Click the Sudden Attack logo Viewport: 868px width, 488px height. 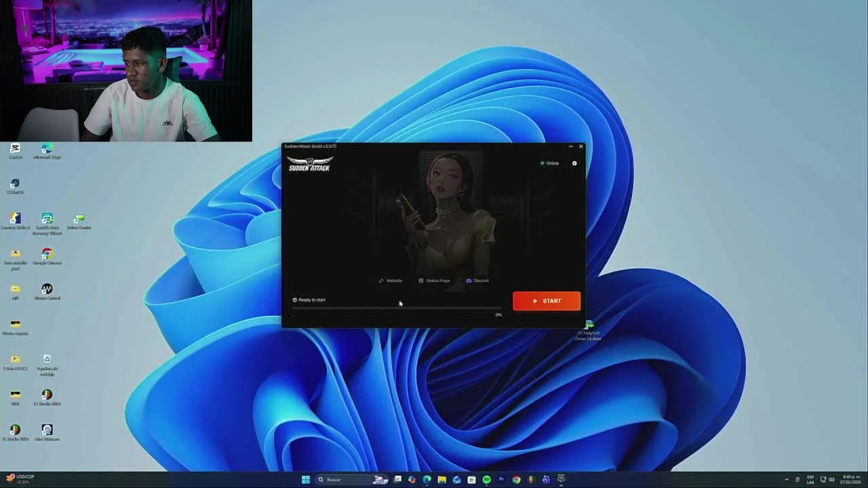pyautogui.click(x=309, y=165)
